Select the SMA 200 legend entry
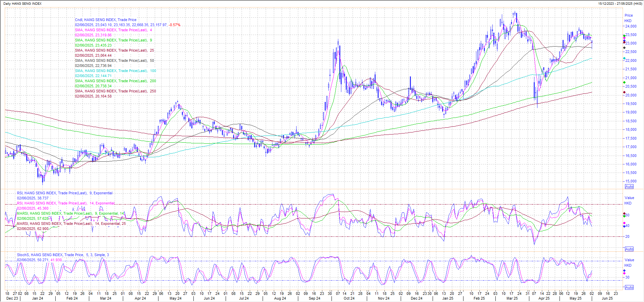 pyautogui.click(x=115, y=81)
